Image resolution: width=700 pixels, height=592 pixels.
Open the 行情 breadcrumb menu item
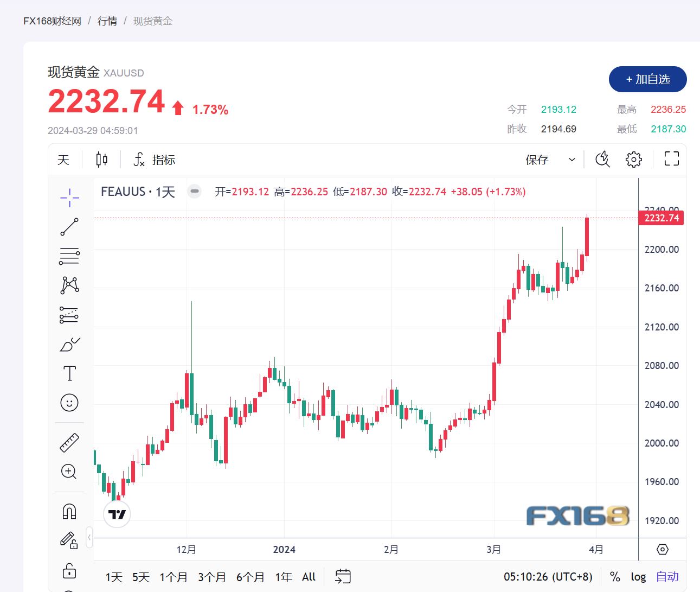107,21
